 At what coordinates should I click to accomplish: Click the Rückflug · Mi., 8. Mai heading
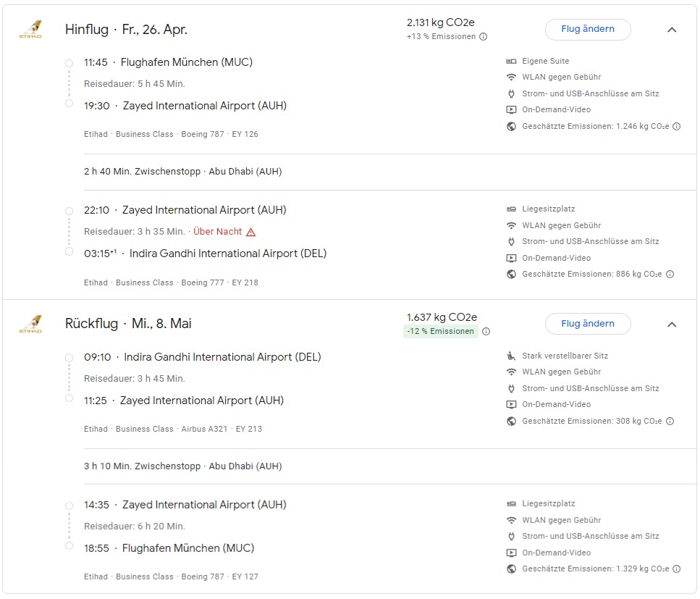[128, 324]
